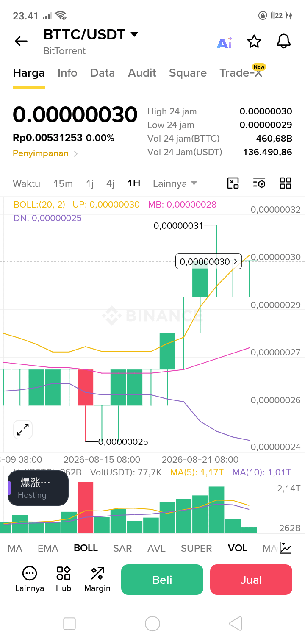This screenshot has width=305, height=644.
Task: Tap the Vol 24 jam(BTTC) value 460,68B
Action: point(274,139)
